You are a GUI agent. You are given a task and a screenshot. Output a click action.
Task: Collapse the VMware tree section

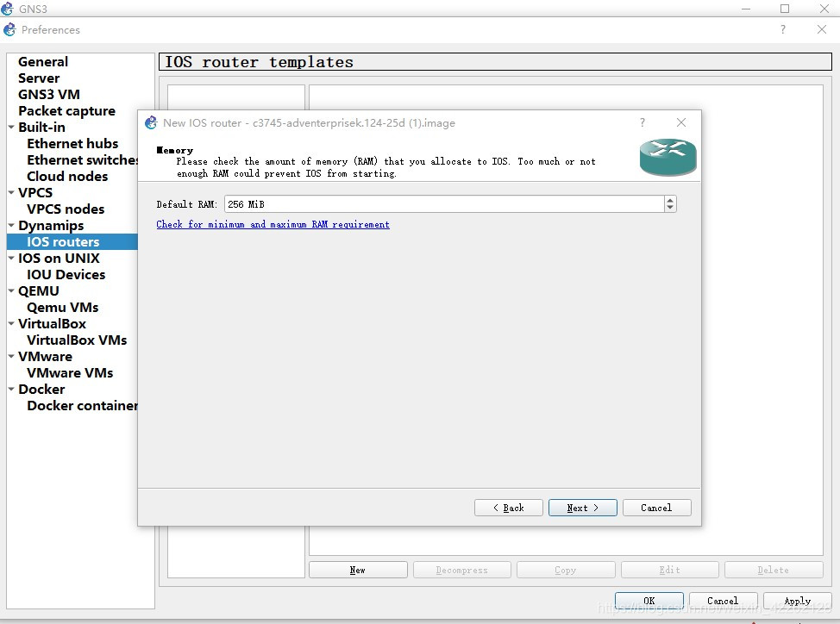(x=11, y=356)
